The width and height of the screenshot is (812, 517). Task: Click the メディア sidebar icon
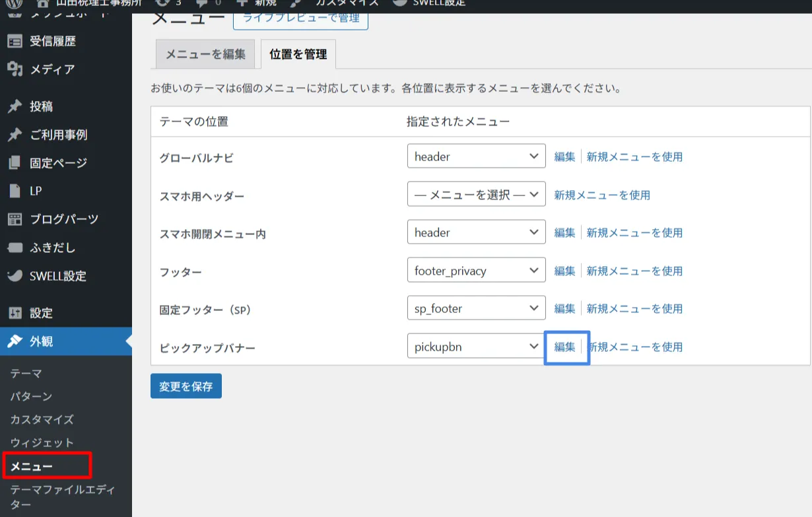[x=15, y=69]
